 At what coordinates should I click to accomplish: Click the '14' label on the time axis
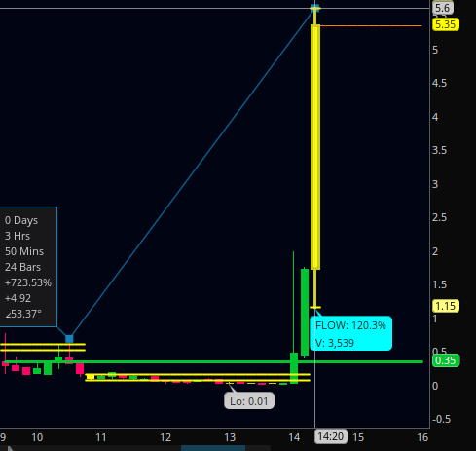click(294, 437)
